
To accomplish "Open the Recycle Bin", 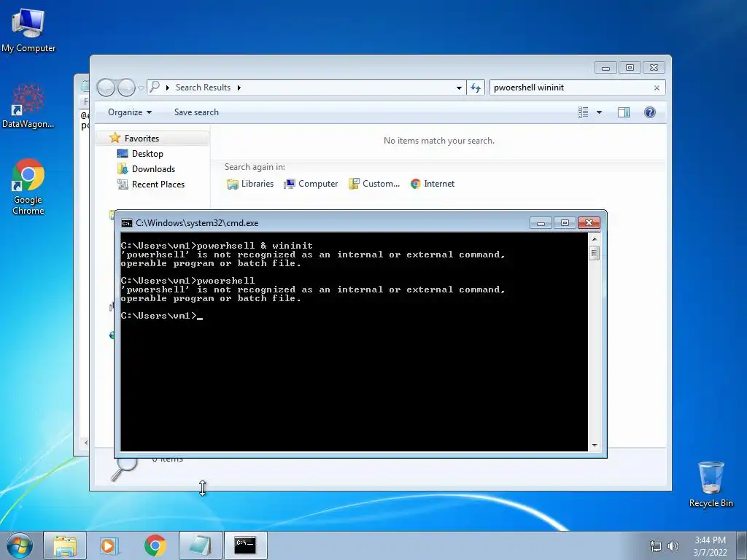I will (x=711, y=484).
